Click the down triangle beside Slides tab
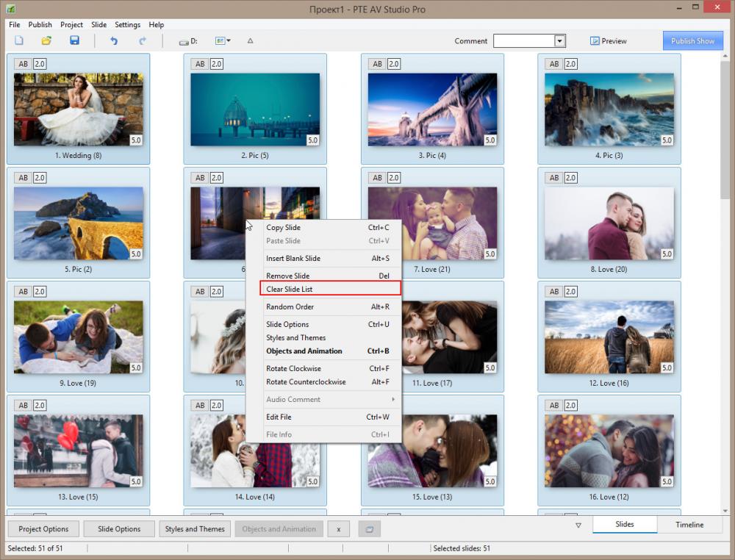 (578, 525)
